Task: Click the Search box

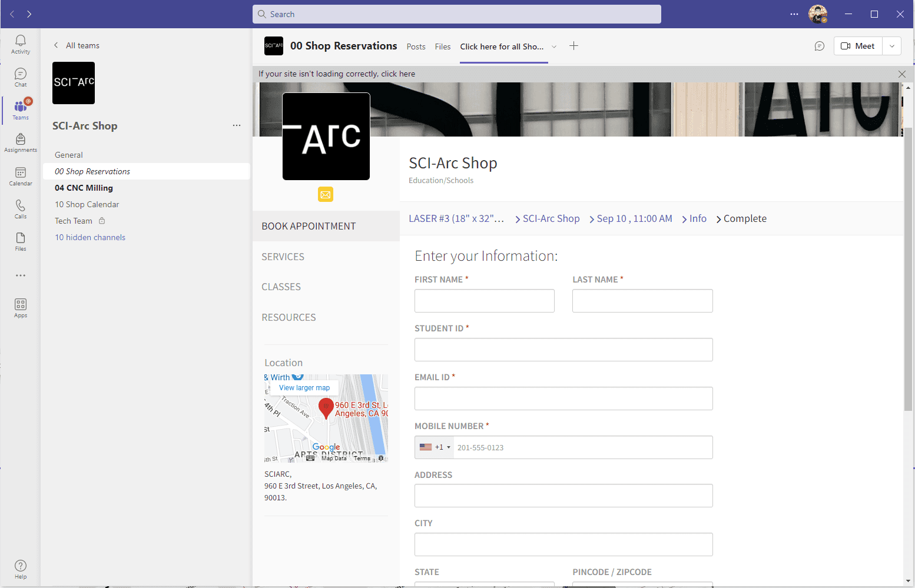Action: click(x=457, y=14)
